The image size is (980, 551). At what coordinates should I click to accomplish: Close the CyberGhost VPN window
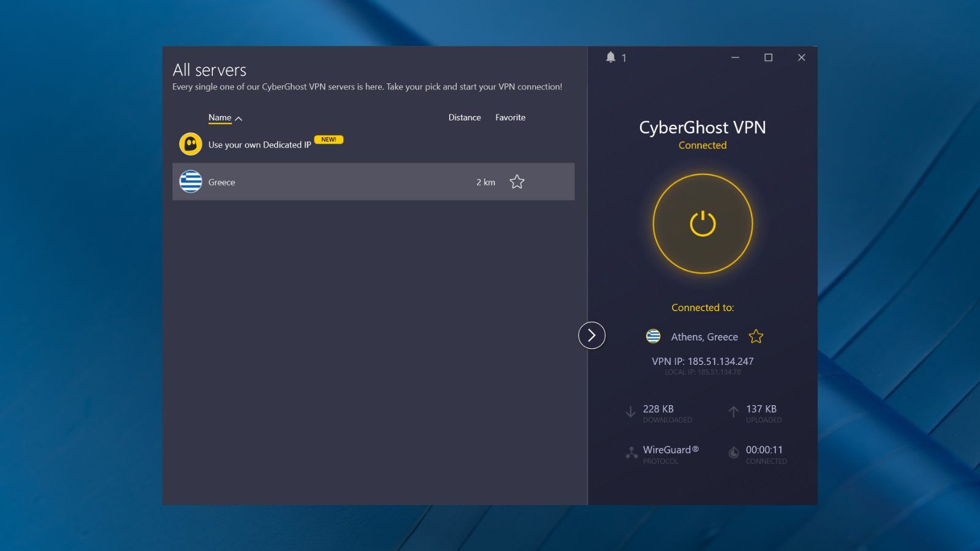pyautogui.click(x=801, y=58)
